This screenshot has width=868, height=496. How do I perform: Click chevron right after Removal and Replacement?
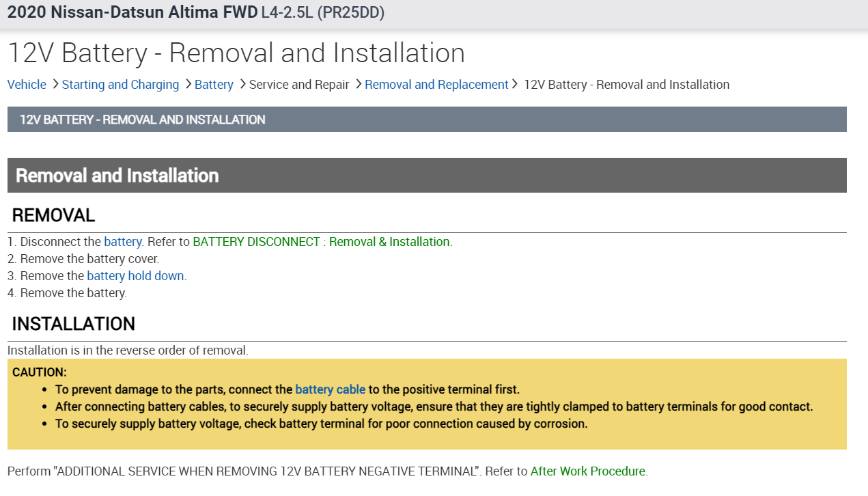coord(516,84)
